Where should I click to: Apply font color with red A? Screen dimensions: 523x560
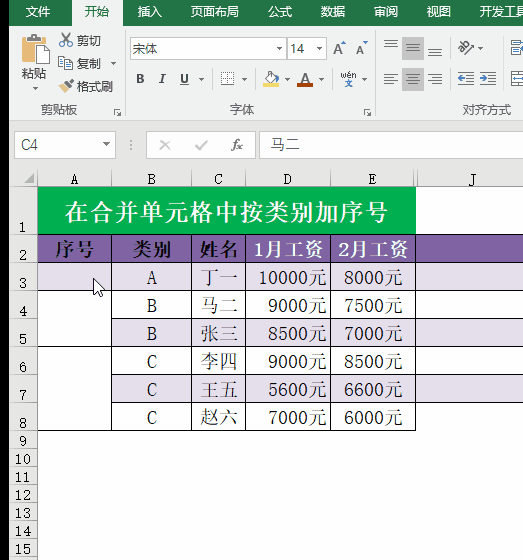[x=305, y=79]
